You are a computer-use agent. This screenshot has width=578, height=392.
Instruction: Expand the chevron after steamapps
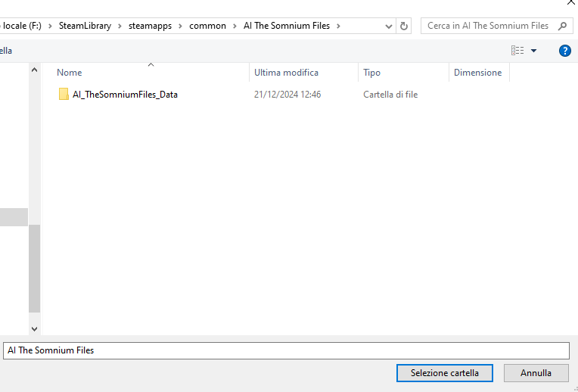(180, 26)
